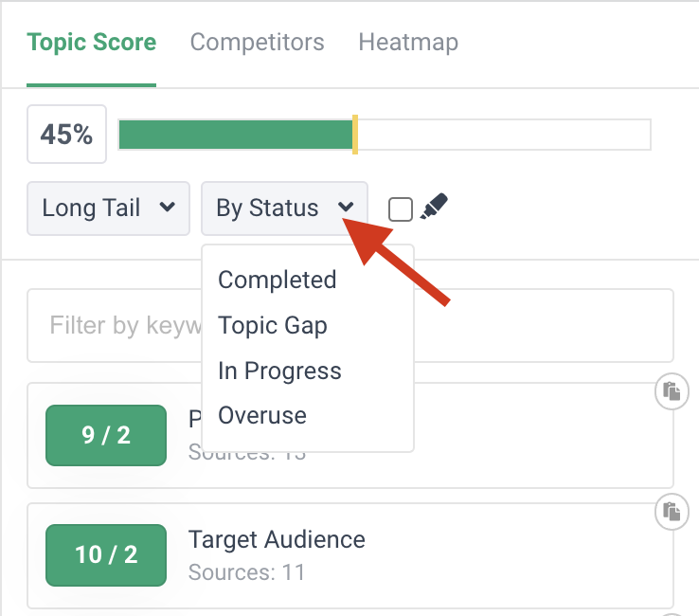The image size is (699, 616).
Task: Open the Long Tail dropdown
Action: [108, 208]
